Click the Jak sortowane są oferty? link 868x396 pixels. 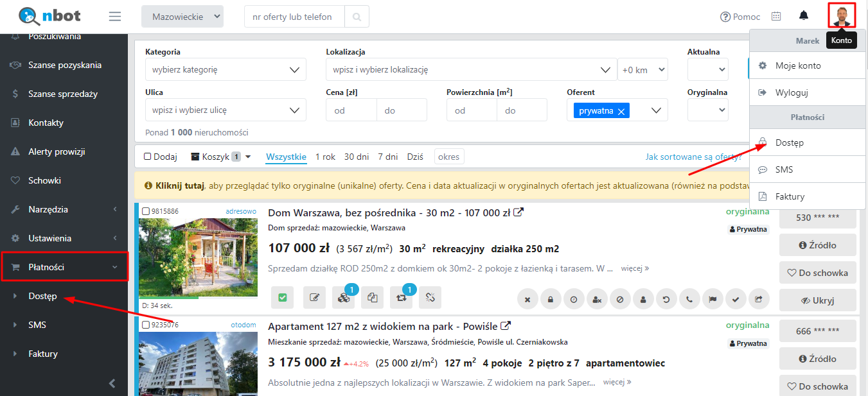click(x=694, y=157)
